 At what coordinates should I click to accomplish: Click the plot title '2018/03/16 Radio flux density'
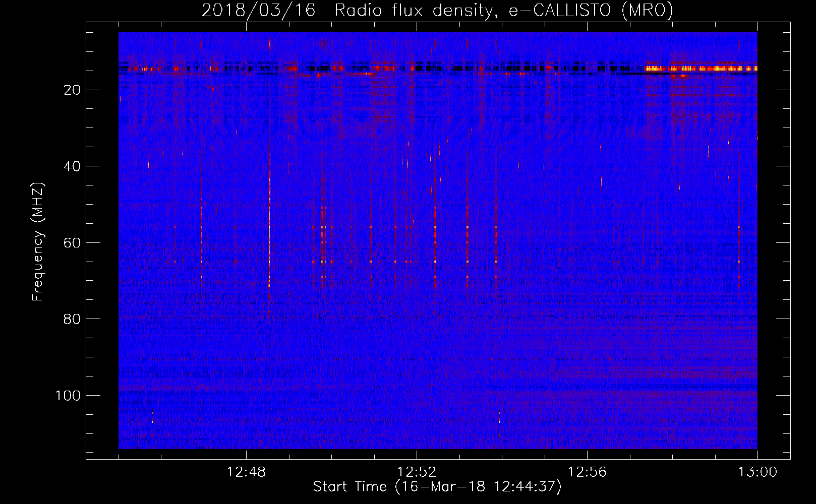(x=437, y=10)
